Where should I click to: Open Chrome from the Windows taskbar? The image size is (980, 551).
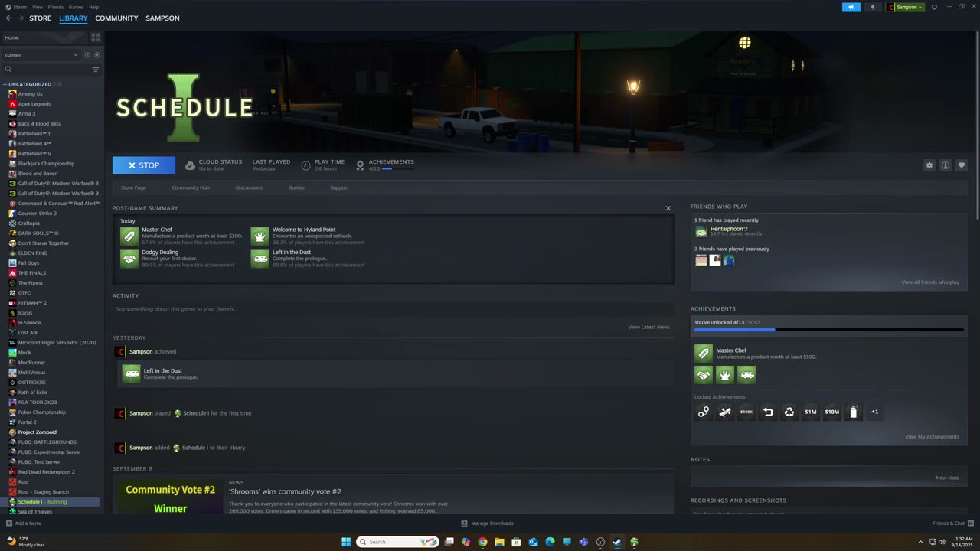click(482, 542)
